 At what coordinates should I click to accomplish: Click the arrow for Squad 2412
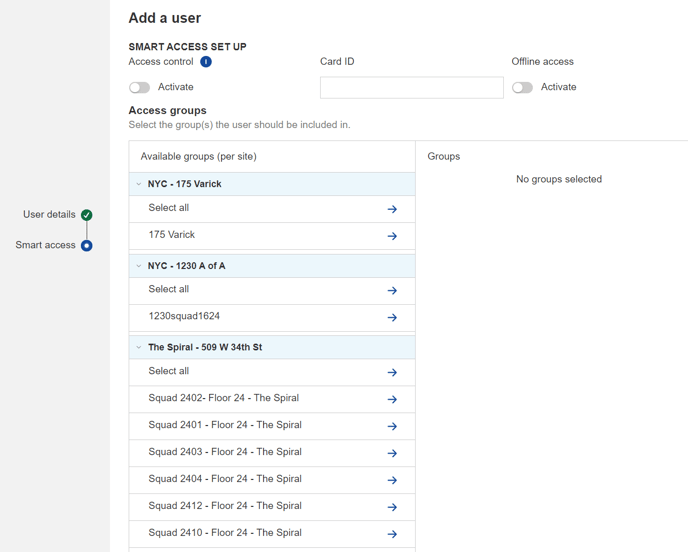(x=392, y=507)
